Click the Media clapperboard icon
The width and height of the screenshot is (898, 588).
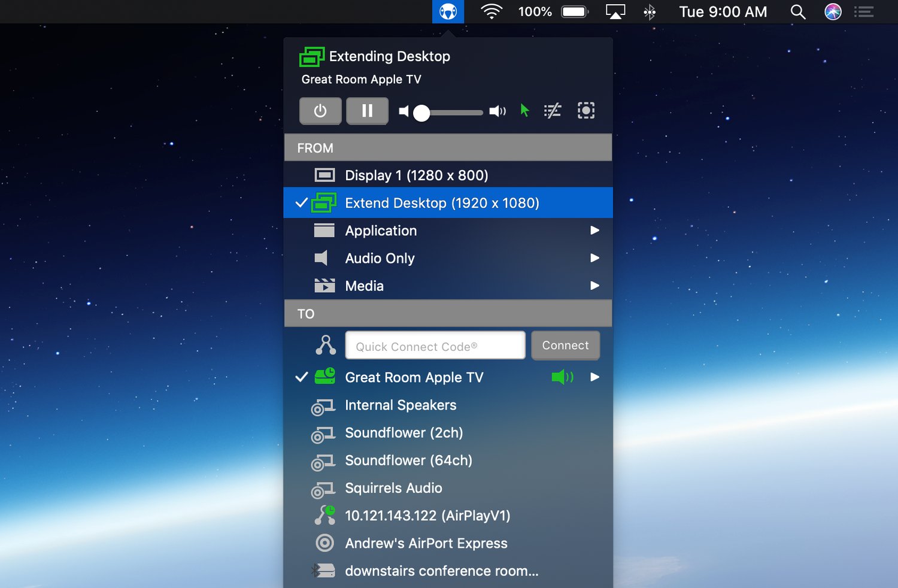[323, 286]
